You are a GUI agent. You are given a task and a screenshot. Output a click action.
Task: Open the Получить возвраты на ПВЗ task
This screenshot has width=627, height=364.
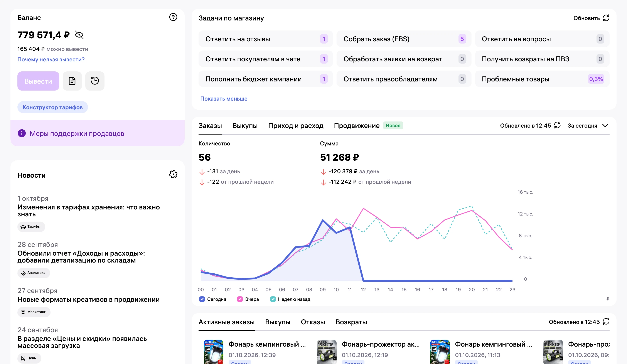(542, 59)
